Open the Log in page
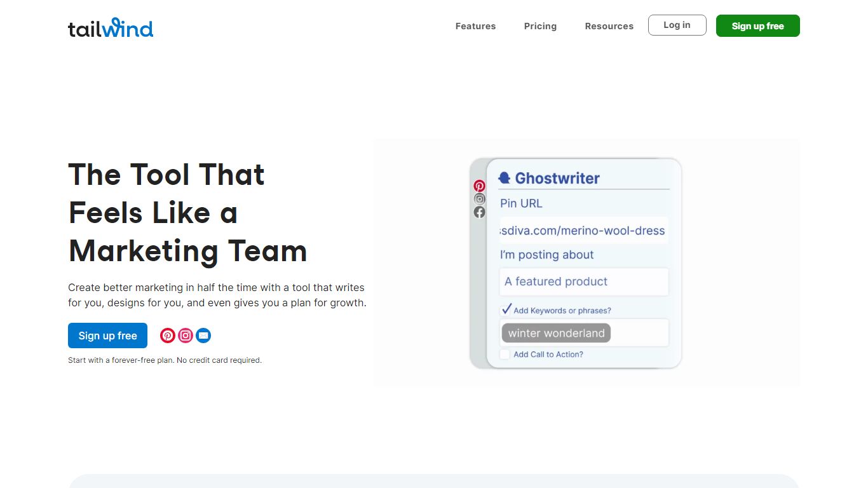Screen dimensions: 868x488 click(x=677, y=25)
